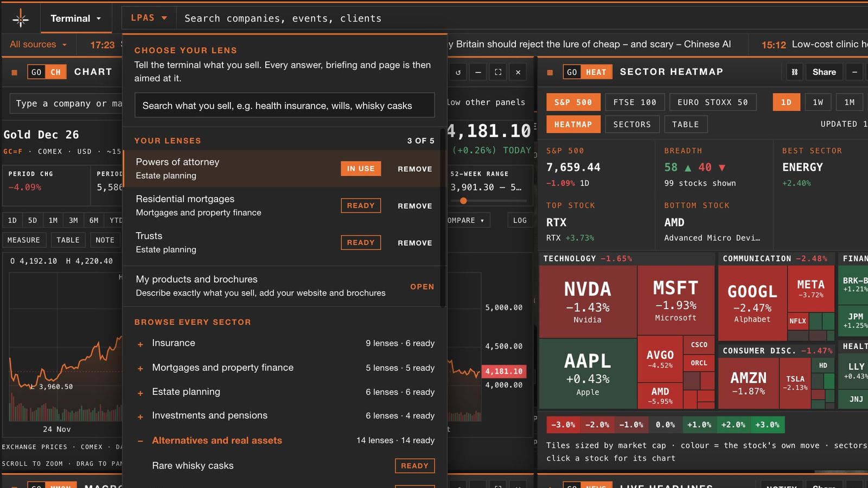
Task: Open the LPAS lens dropdown
Action: [x=149, y=18]
